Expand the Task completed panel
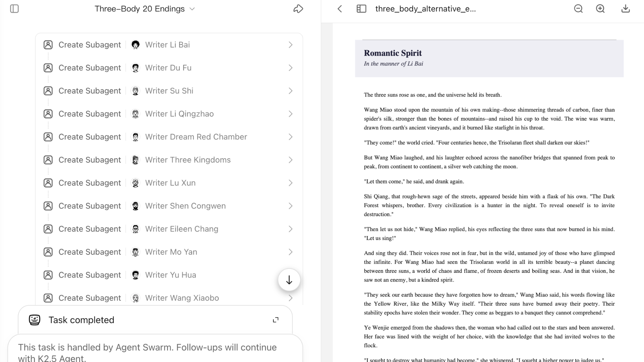Screen dimensions: 644x362 click(x=275, y=320)
